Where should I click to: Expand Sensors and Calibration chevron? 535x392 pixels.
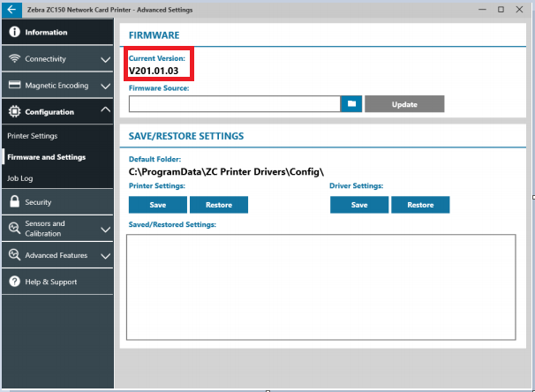click(x=105, y=230)
